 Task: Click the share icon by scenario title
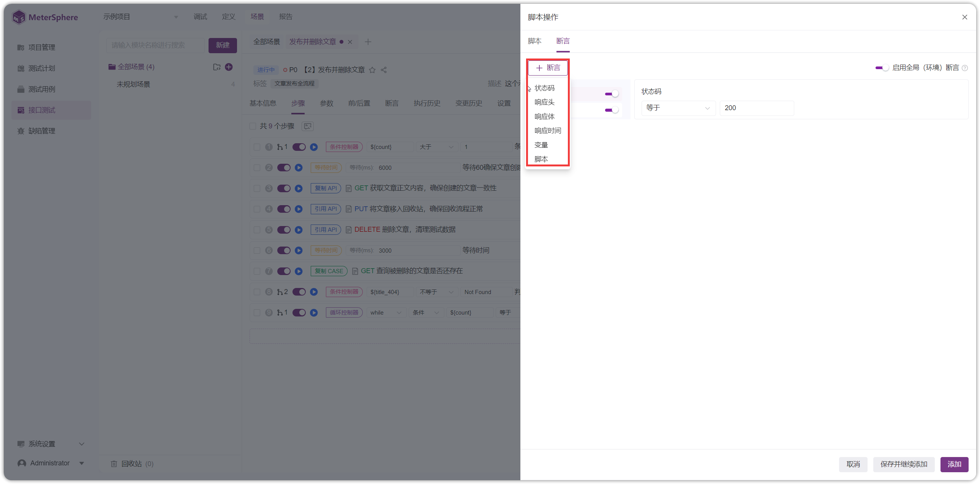pyautogui.click(x=384, y=70)
